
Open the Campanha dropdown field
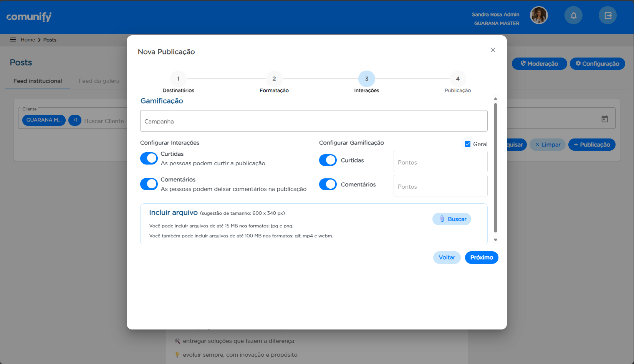(314, 121)
